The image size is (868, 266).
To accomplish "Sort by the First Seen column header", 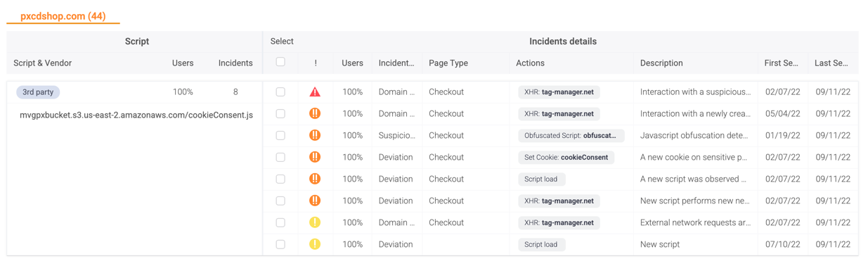I will [781, 63].
